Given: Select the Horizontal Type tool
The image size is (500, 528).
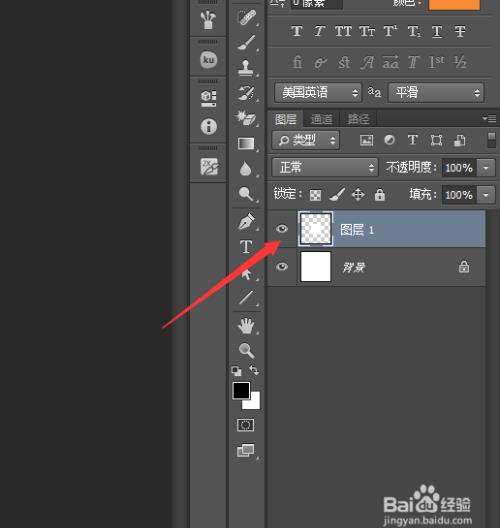Looking at the screenshot, I should tap(246, 246).
